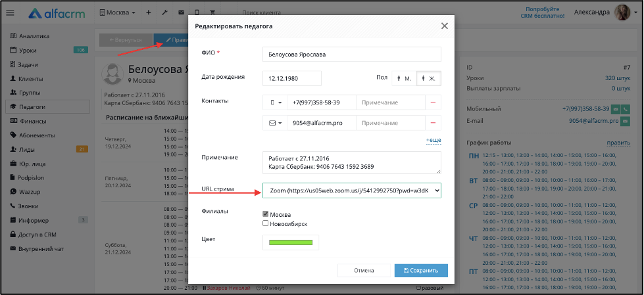644x295 pixels.
Task: Select male gender М. option
Action: click(404, 78)
